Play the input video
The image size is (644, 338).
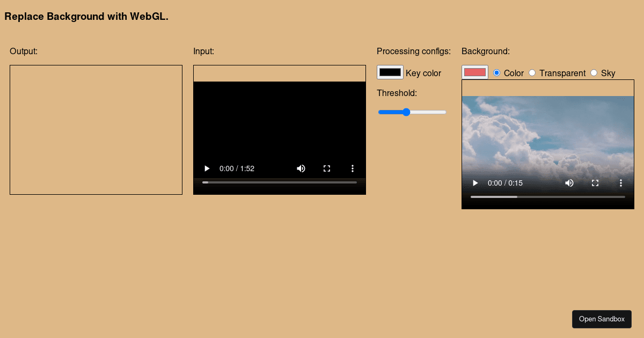click(x=207, y=168)
